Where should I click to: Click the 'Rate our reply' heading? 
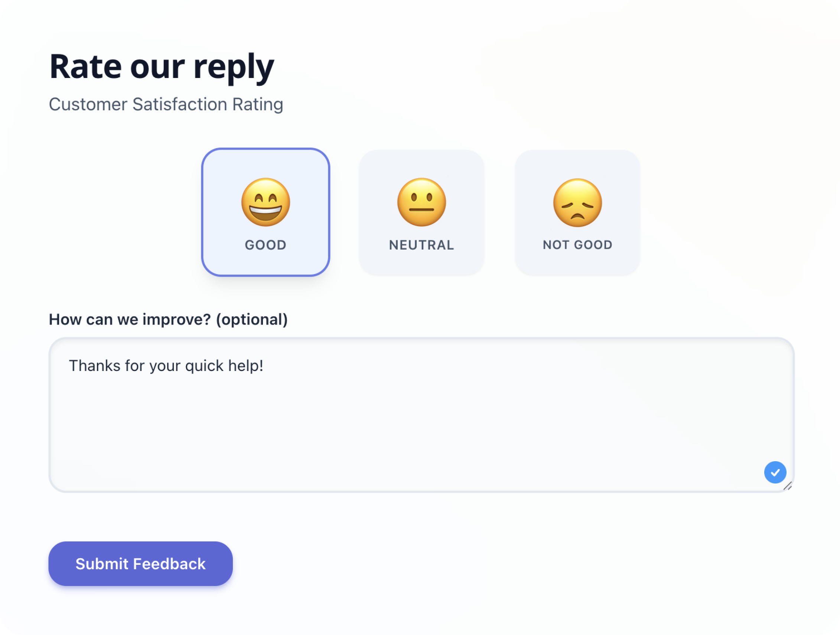161,67
